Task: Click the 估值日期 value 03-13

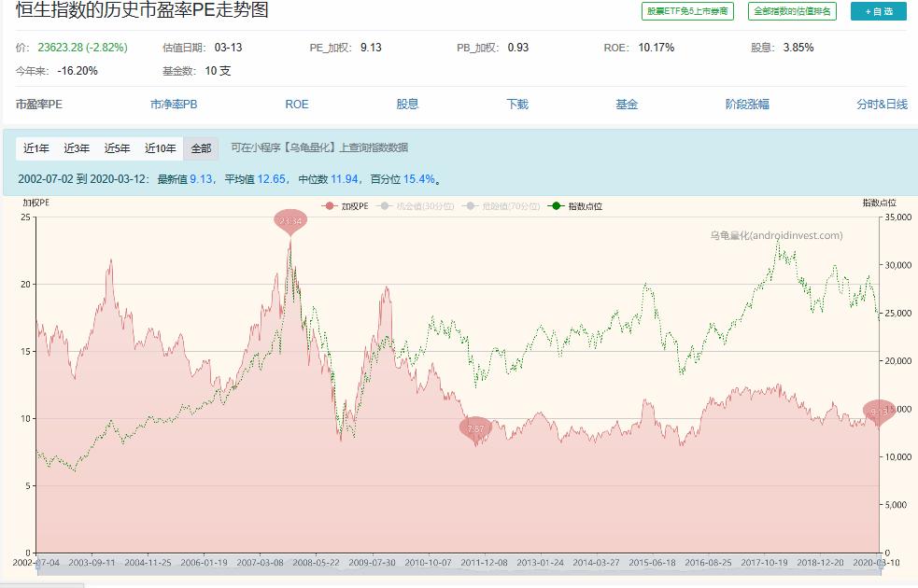Action: click(x=228, y=48)
